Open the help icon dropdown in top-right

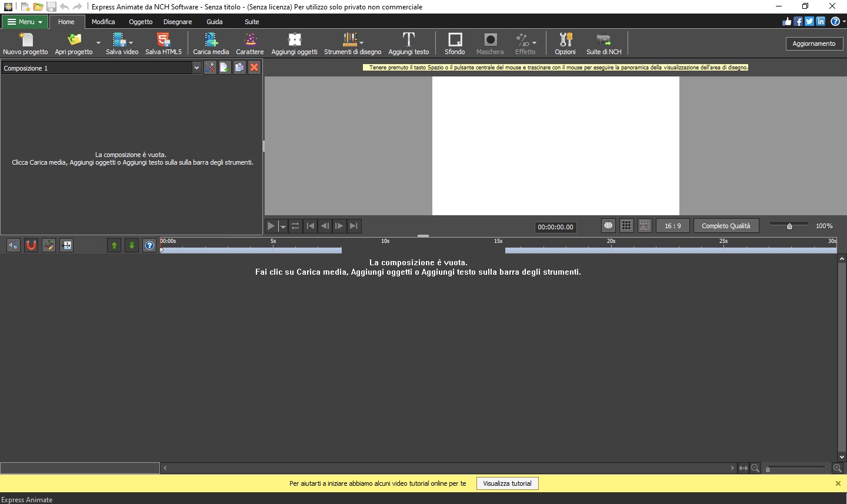(x=844, y=21)
